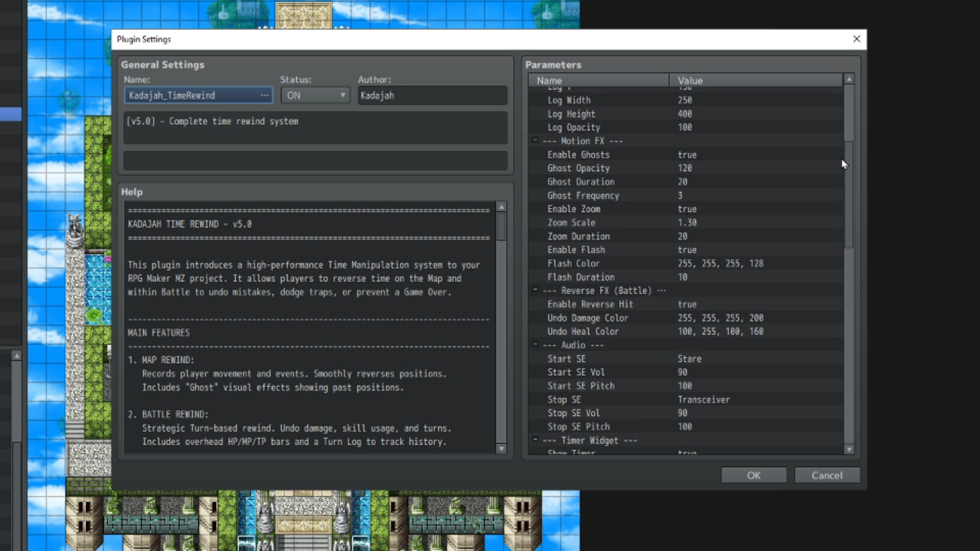Select the Stop SE Vol parameter
This screenshot has width=980, height=551.
(x=685, y=413)
